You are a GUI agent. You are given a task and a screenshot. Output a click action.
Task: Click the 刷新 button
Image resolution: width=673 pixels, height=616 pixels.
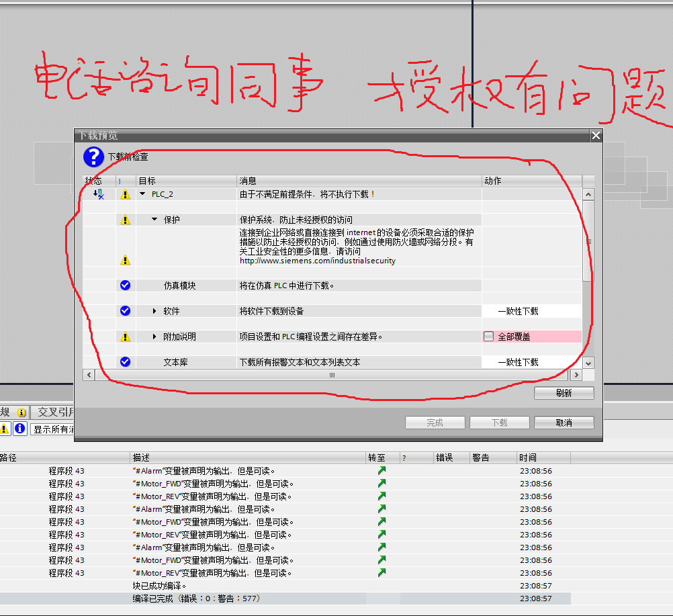[x=564, y=392]
